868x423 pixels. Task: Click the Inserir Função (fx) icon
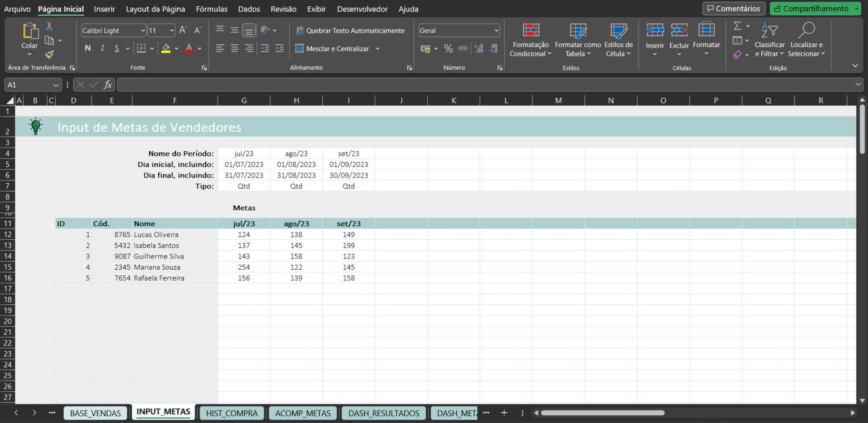point(108,84)
